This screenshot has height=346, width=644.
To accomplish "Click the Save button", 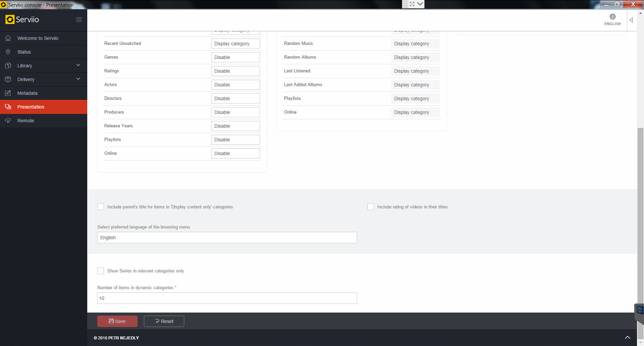I will click(x=117, y=321).
